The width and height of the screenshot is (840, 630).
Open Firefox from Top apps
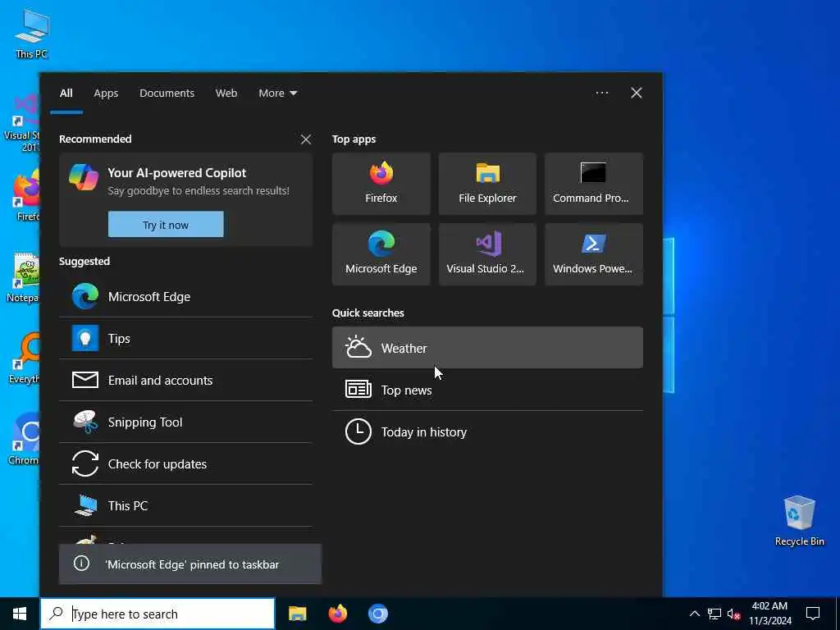(381, 183)
